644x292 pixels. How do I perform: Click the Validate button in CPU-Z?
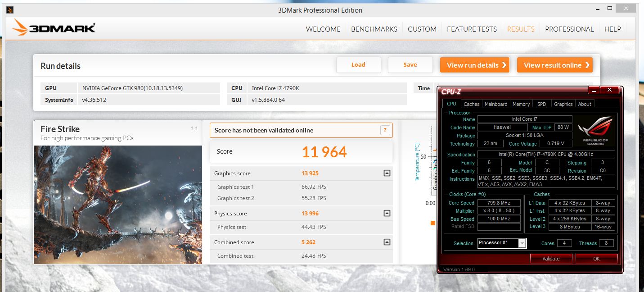pos(551,259)
